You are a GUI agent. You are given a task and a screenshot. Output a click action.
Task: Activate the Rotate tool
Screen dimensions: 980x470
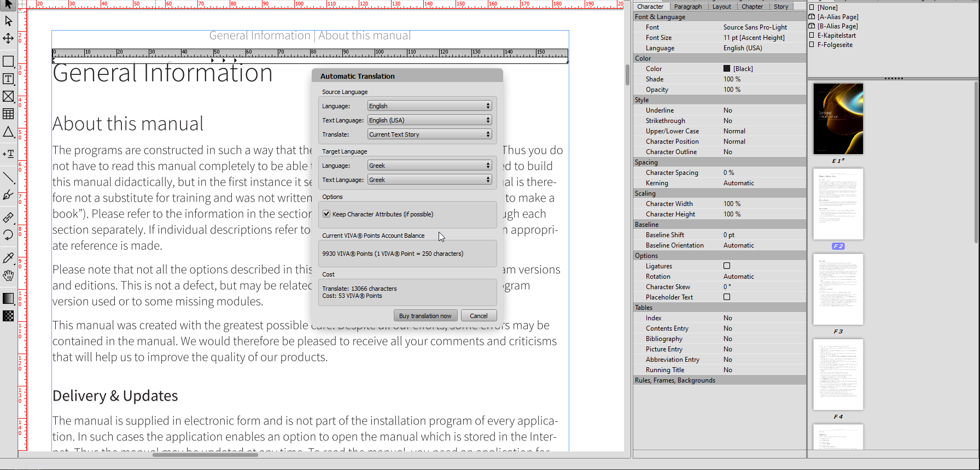click(x=8, y=235)
